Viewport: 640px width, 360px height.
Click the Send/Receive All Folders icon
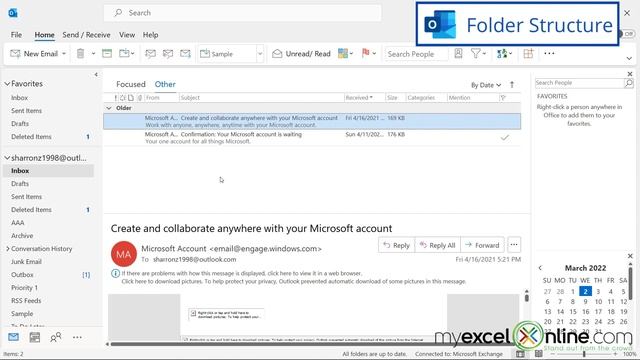pyautogui.click(x=502, y=53)
